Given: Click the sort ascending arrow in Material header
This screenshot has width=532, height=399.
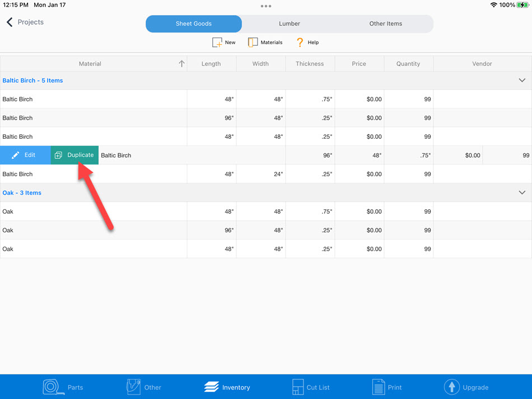Looking at the screenshot, I should [181, 64].
